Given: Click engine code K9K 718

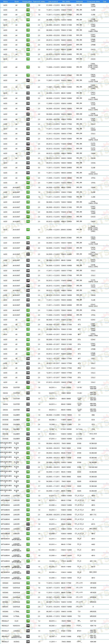Looking at the screenshot, I should (x=93, y=626).
